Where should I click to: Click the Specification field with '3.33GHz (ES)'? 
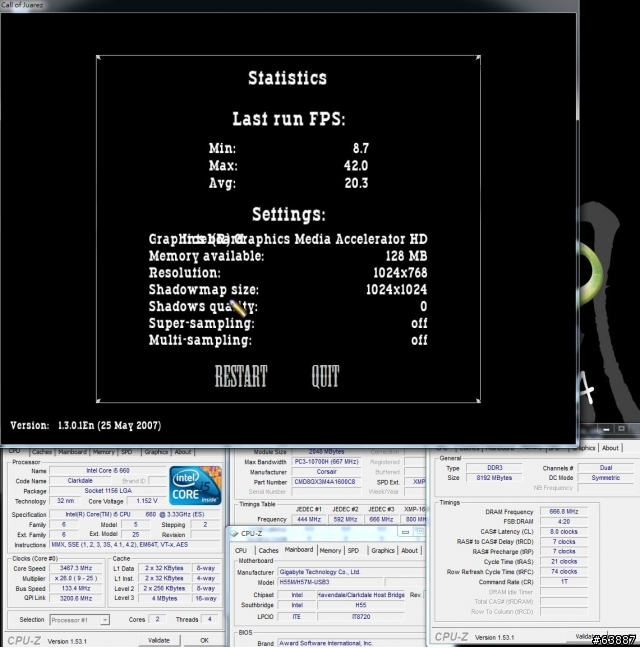pos(136,515)
